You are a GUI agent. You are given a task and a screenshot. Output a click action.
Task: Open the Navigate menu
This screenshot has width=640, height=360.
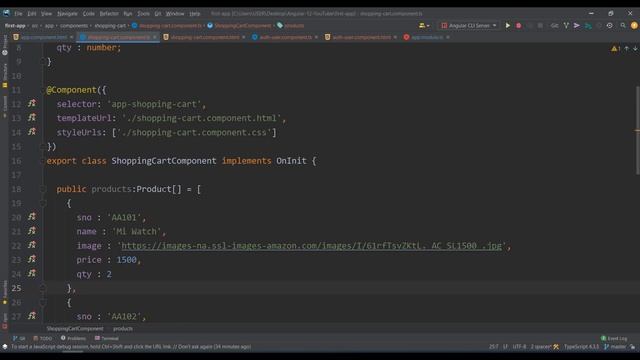[67, 13]
